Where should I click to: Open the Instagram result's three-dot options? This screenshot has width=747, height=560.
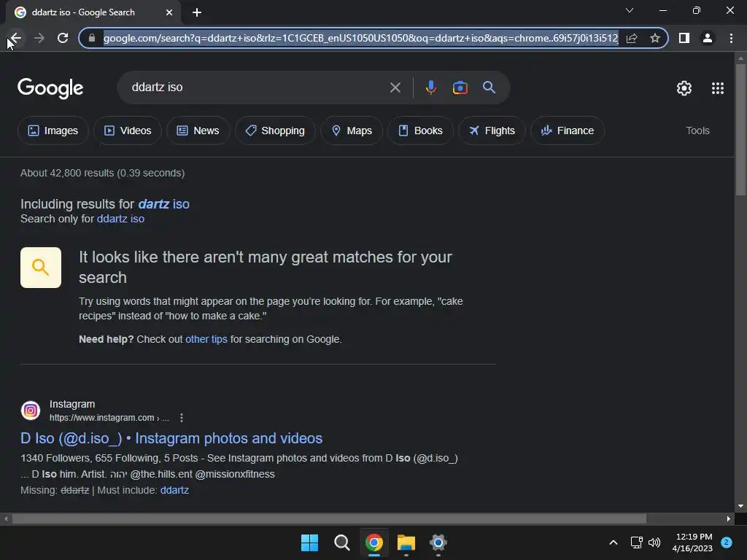[x=182, y=418]
